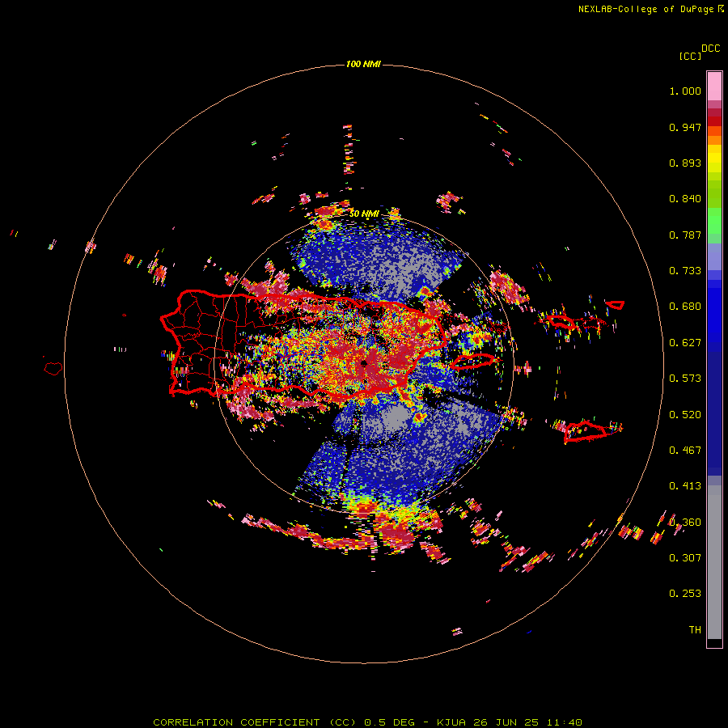Select the 0.413 legend value

tap(685, 486)
